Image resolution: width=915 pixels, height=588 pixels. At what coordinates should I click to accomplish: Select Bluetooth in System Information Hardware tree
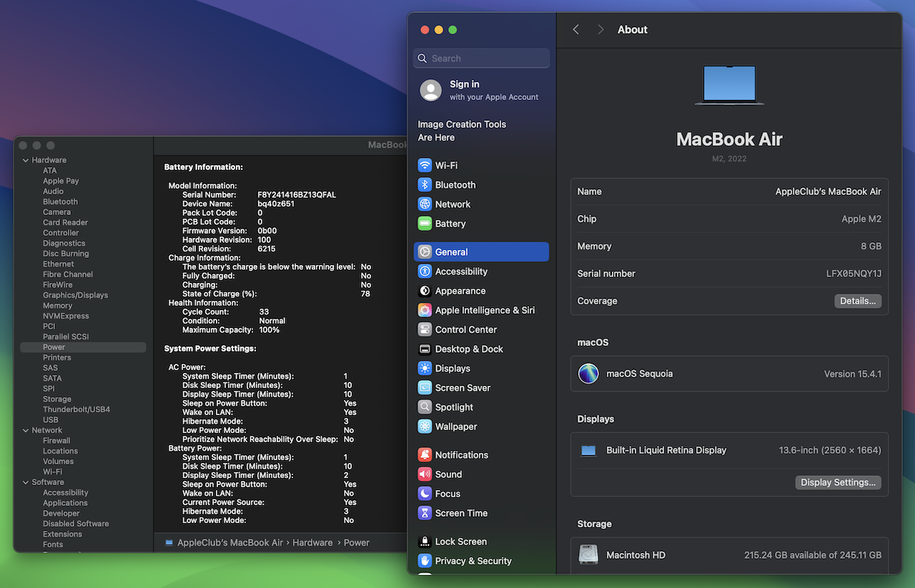[x=60, y=201]
